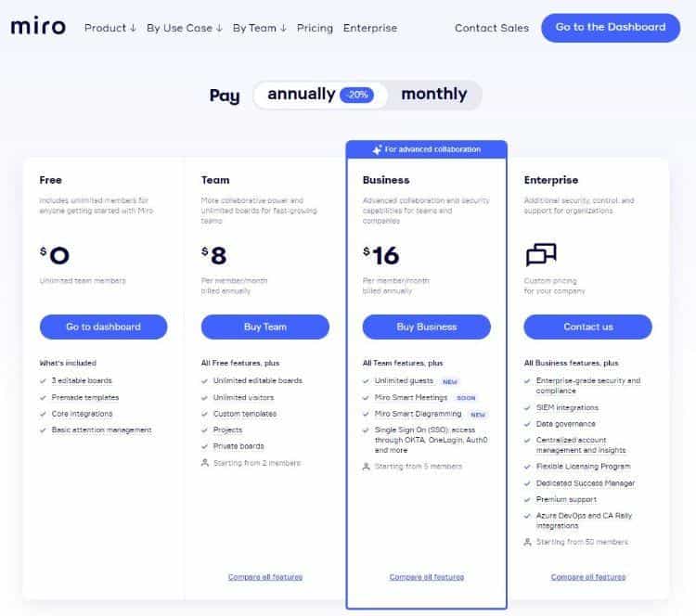The image size is (696, 616).
Task: Click the -20% discount badge
Action: [356, 96]
